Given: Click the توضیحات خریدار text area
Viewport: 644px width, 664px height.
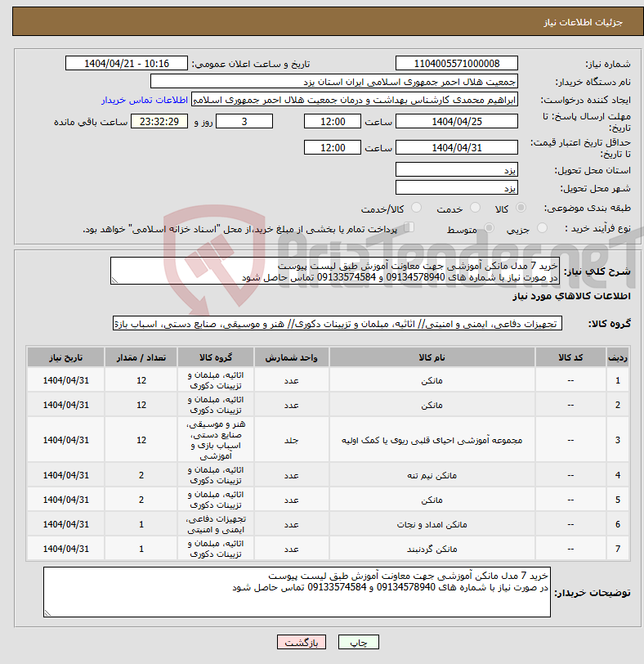Looking at the screenshot, I should coord(297,591).
